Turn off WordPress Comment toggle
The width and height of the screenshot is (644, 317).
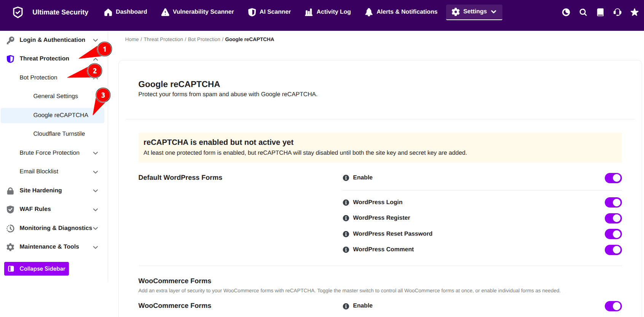[x=613, y=250]
